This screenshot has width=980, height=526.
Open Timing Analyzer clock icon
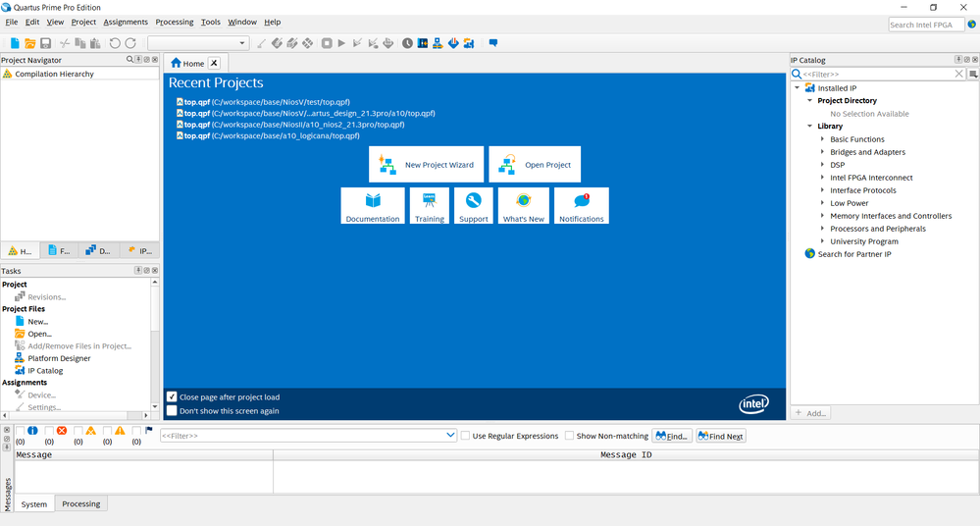click(x=407, y=43)
